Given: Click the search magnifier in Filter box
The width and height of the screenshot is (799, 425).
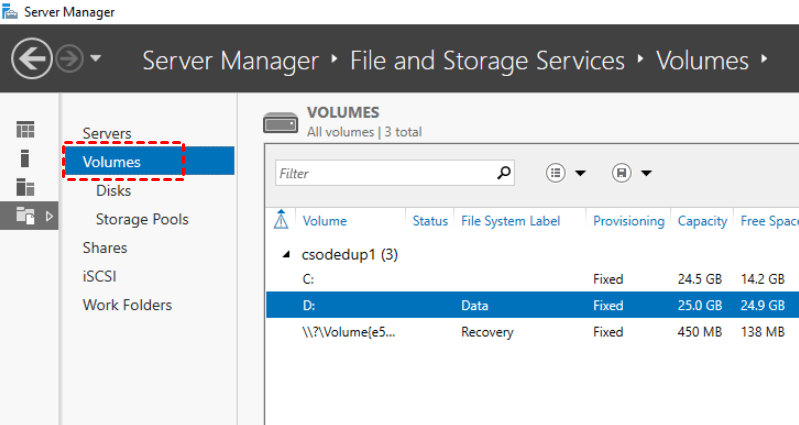Looking at the screenshot, I should click(x=504, y=173).
